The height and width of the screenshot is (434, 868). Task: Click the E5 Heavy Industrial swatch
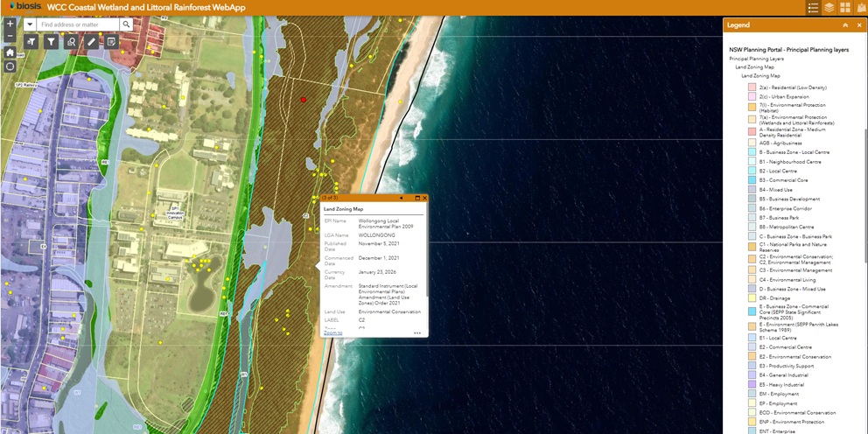click(x=752, y=385)
